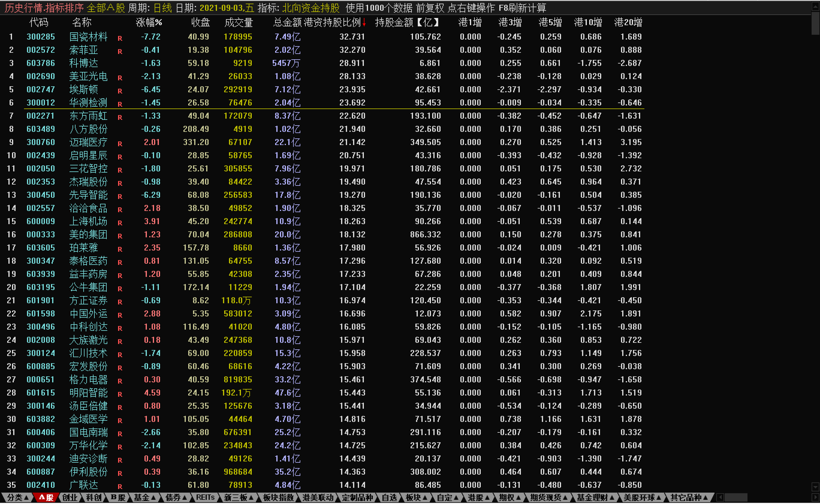Sort by 总金额 column header
The width and height of the screenshot is (820, 504).
click(287, 23)
